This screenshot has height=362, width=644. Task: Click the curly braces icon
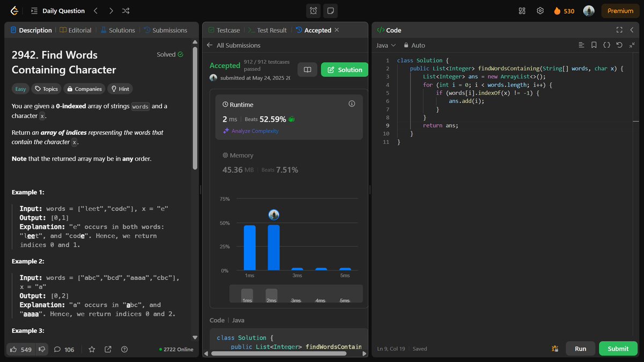coord(606,46)
